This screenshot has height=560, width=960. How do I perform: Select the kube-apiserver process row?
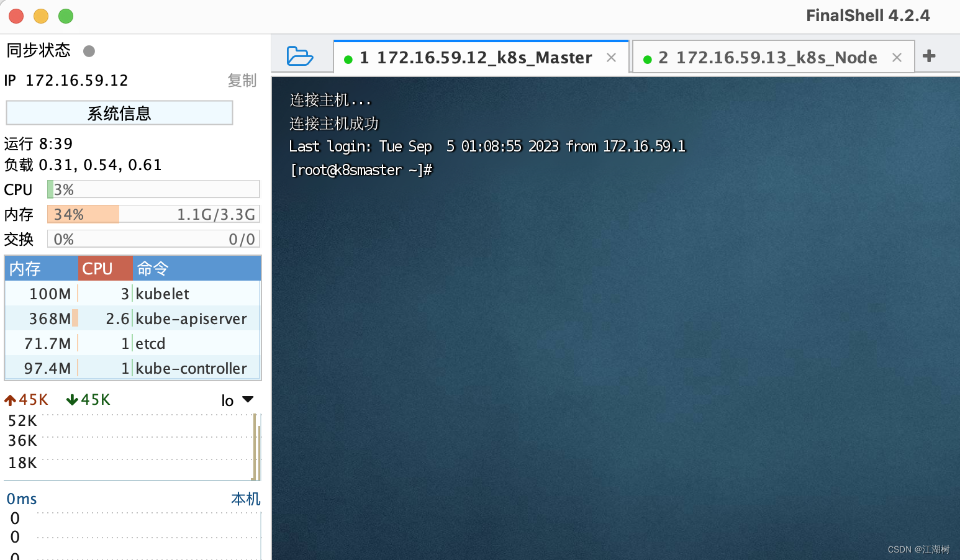(133, 318)
